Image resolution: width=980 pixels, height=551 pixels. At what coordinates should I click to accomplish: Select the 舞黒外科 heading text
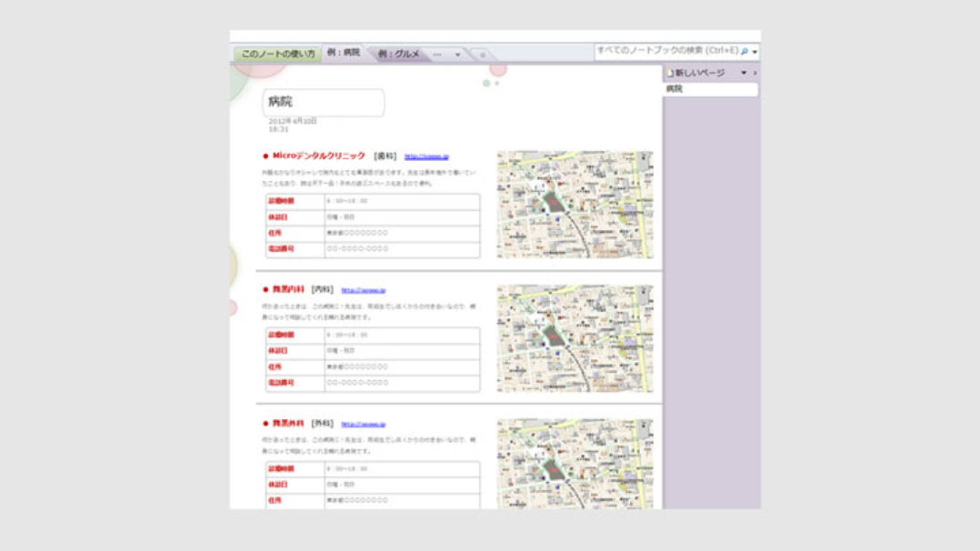click(288, 424)
